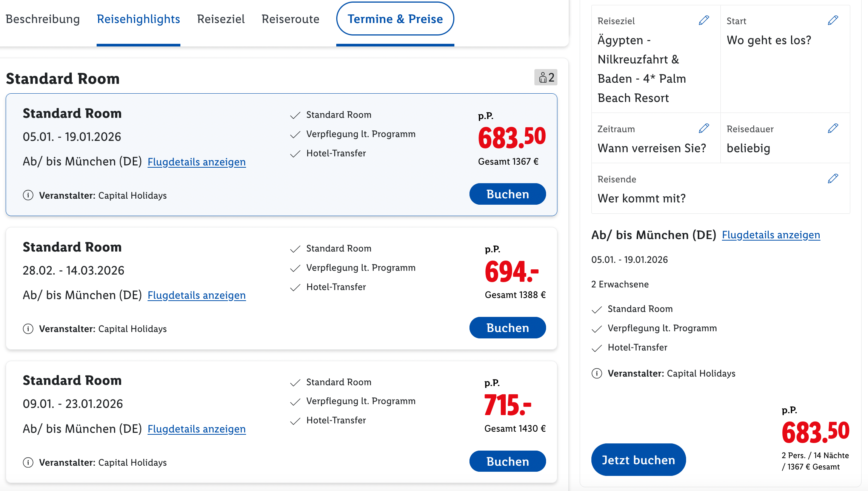This screenshot has height=491, width=868.
Task: Edit Reisedauer via its pencil icon
Action: [833, 128]
